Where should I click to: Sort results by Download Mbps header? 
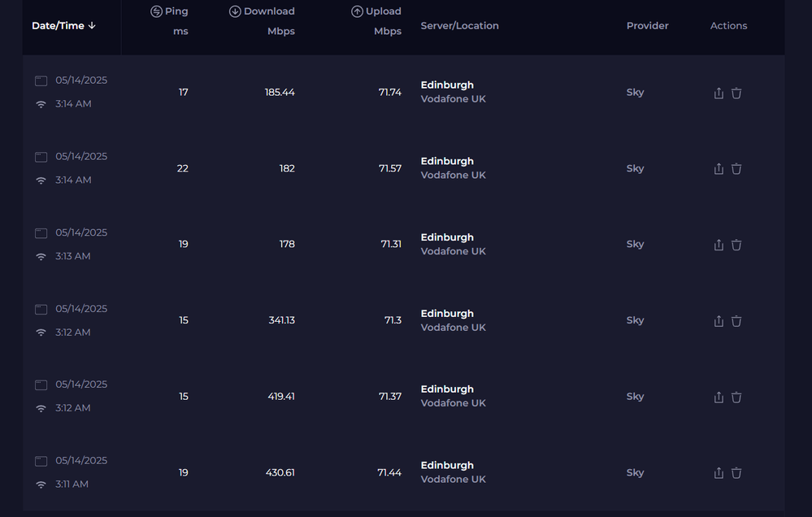[262, 12]
